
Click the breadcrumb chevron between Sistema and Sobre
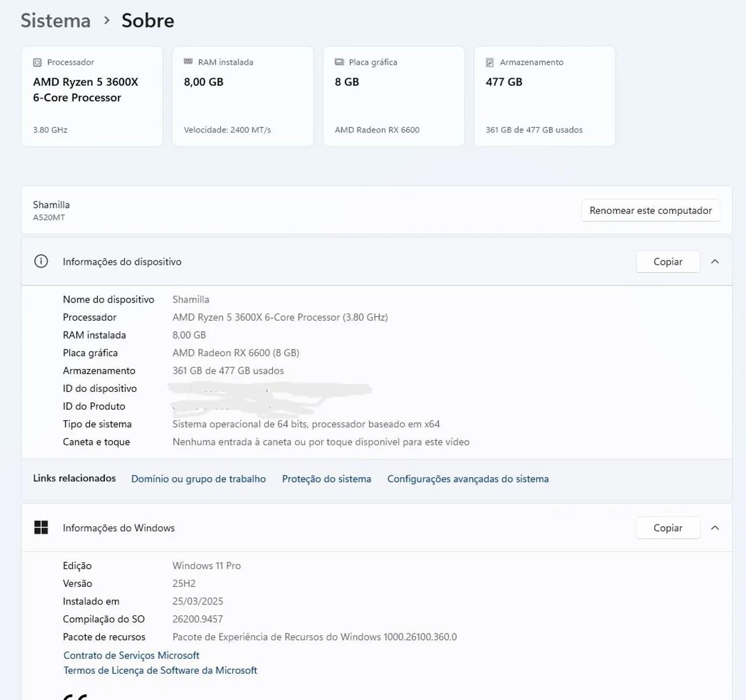[x=107, y=20]
